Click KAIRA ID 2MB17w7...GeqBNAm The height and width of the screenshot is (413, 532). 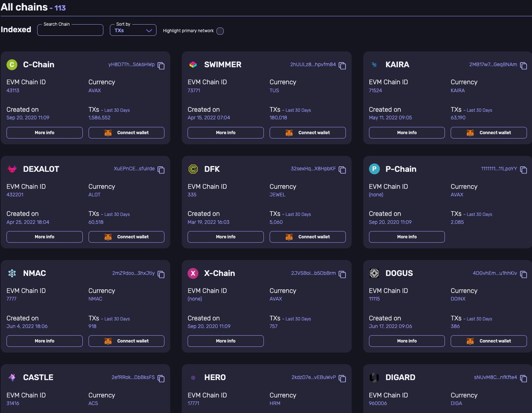click(x=493, y=65)
